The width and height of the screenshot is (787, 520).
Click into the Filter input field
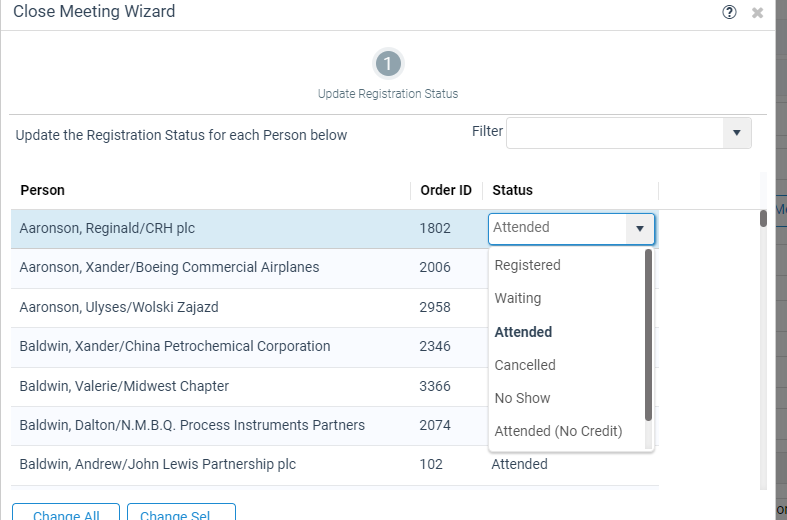615,133
